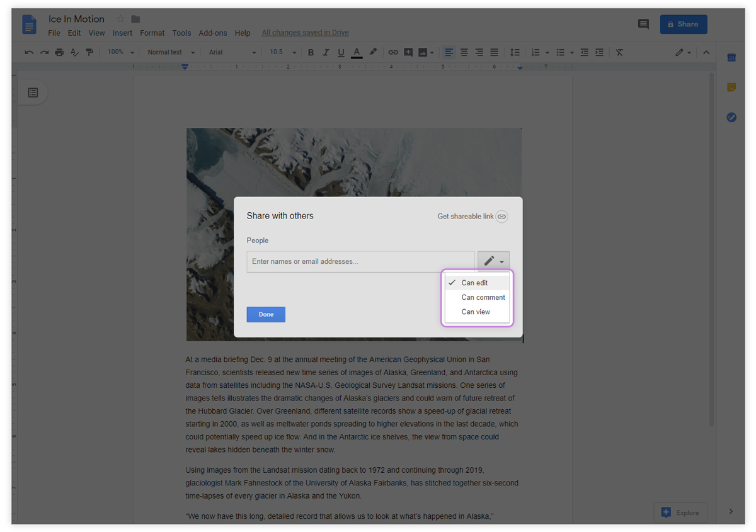
Task: Click the Redo toolbar icon
Action: coord(44,52)
